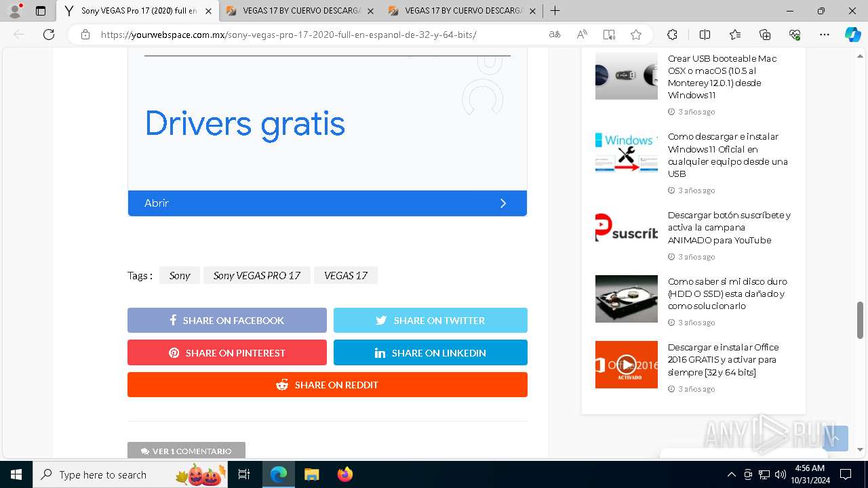This screenshot has height=488, width=868.
Task: Share the post on Pinterest
Action: click(227, 352)
